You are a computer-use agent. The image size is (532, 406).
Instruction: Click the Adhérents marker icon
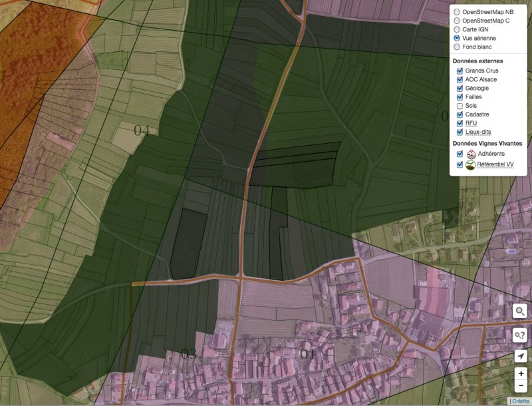pyautogui.click(x=471, y=153)
